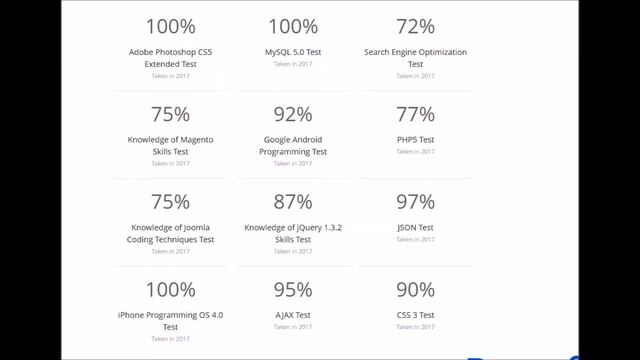Select the Knowledge of jQuery 1.3.2 Skills Test

point(293,233)
